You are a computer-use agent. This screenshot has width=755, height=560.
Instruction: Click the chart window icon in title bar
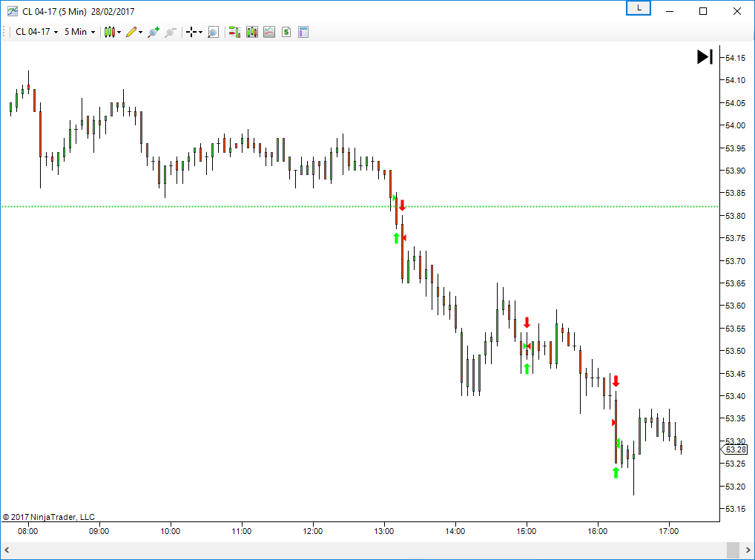12,11
